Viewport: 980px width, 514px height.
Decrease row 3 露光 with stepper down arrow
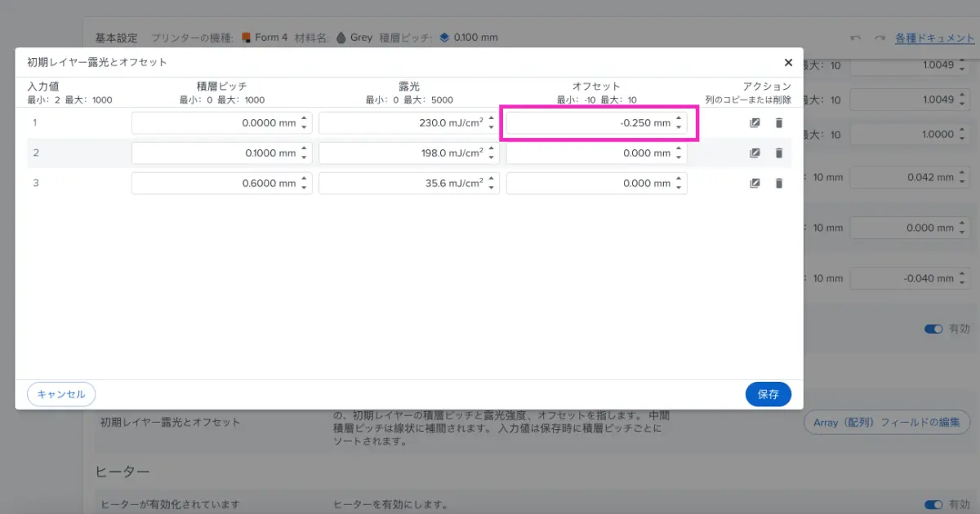(x=492, y=188)
